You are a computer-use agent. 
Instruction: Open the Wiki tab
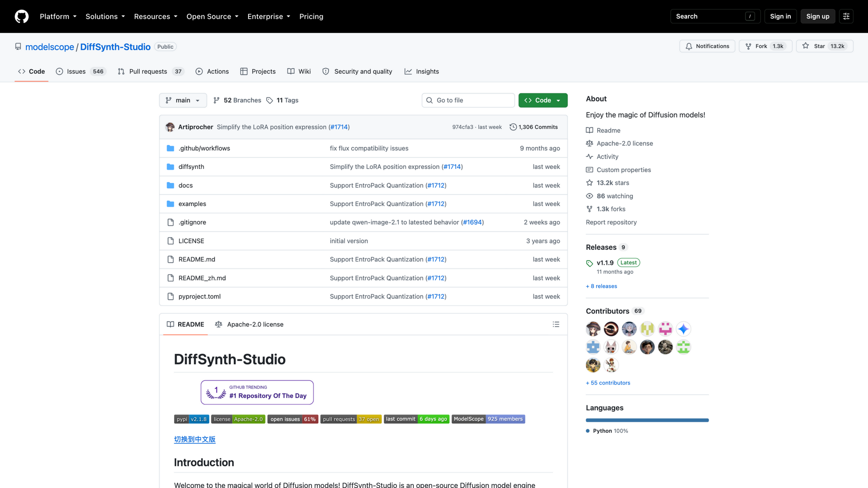point(299,71)
